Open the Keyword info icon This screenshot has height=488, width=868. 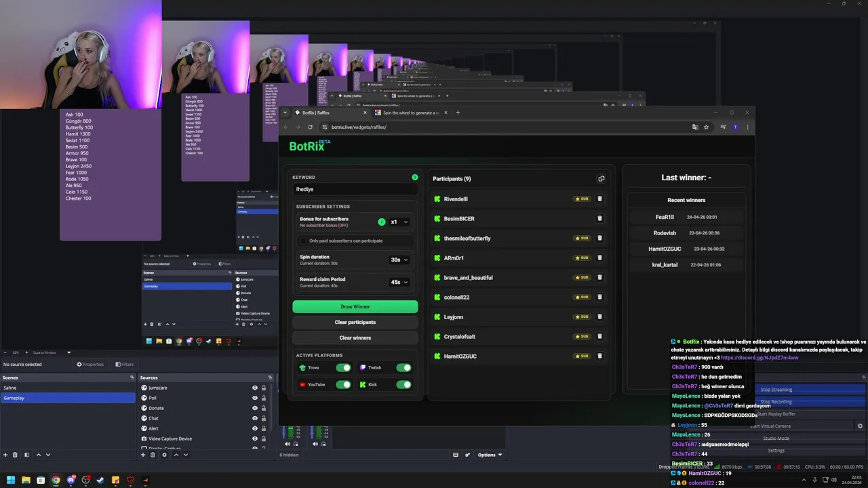(415, 177)
